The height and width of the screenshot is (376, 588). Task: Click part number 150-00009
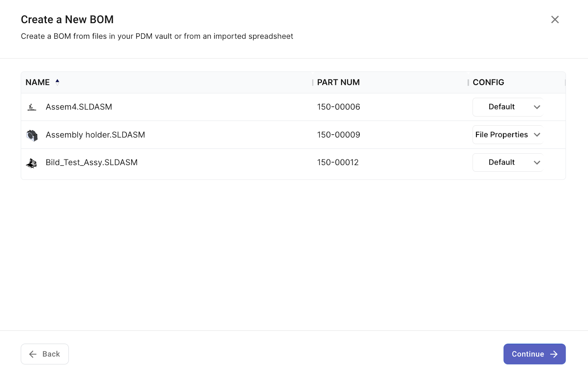point(338,135)
